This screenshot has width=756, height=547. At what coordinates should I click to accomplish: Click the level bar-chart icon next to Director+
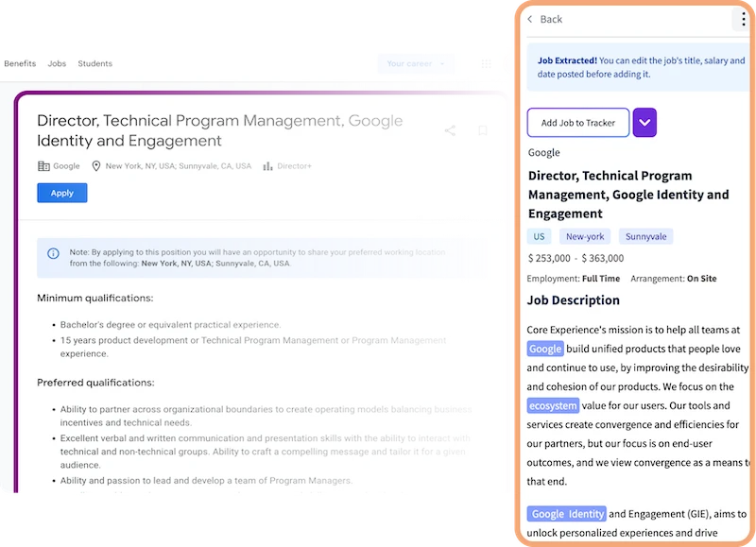pyautogui.click(x=267, y=166)
